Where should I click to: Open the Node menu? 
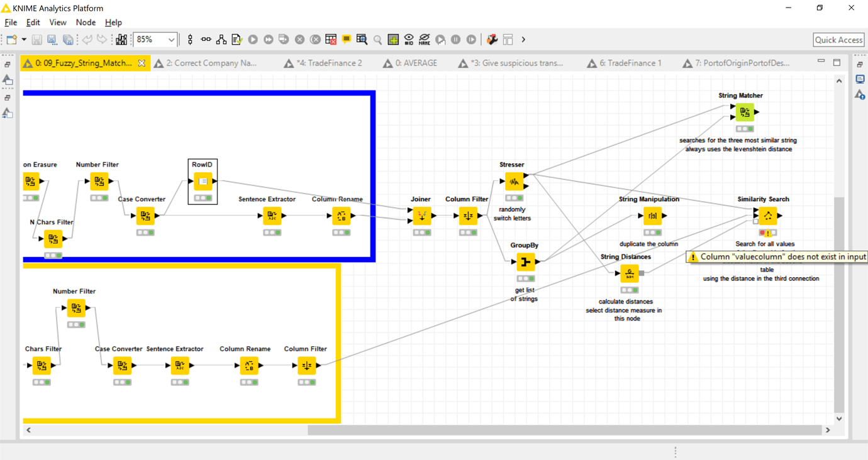tap(85, 22)
